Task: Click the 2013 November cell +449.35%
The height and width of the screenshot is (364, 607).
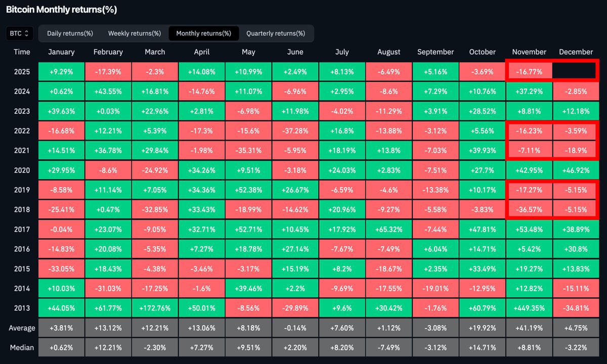Action: coord(529,308)
